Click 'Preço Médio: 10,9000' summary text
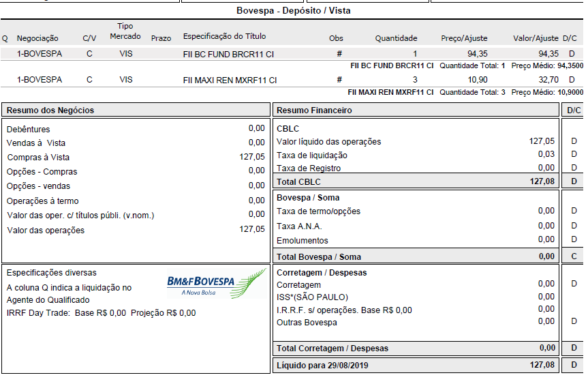Image resolution: width=588 pixels, height=384 pixels. (x=547, y=92)
